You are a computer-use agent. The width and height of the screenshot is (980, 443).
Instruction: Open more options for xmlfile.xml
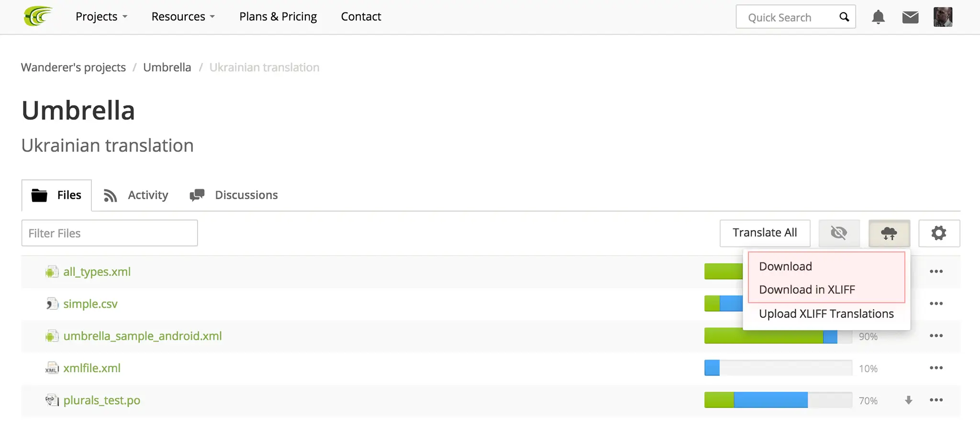point(936,368)
